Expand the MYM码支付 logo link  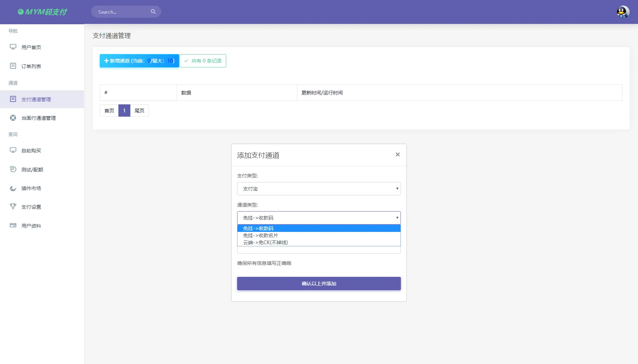pos(42,12)
